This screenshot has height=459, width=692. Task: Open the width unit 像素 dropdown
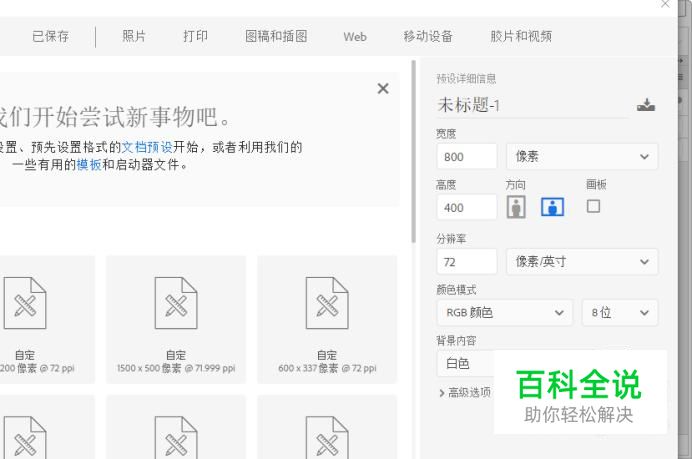tap(582, 156)
